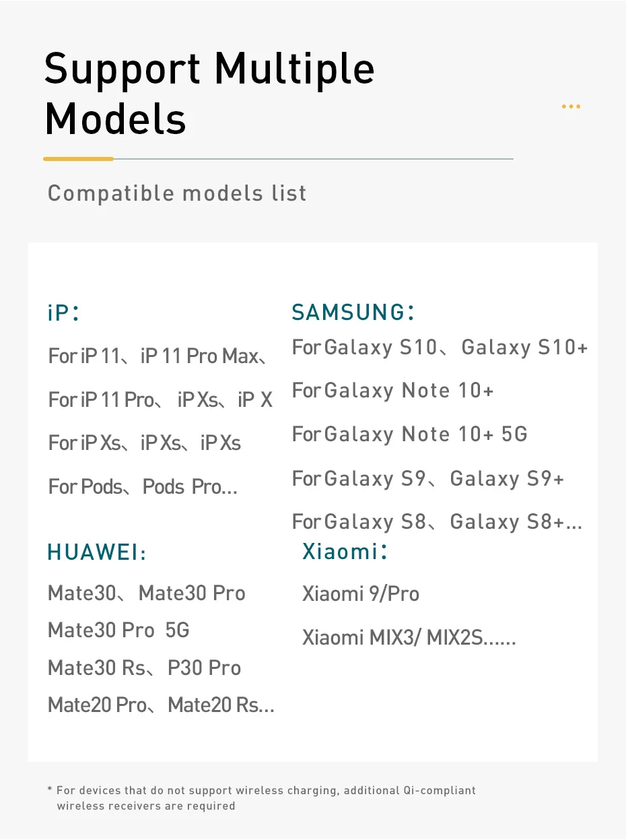
Task: Click the three yellow dots icon
Action: pyautogui.click(x=570, y=106)
